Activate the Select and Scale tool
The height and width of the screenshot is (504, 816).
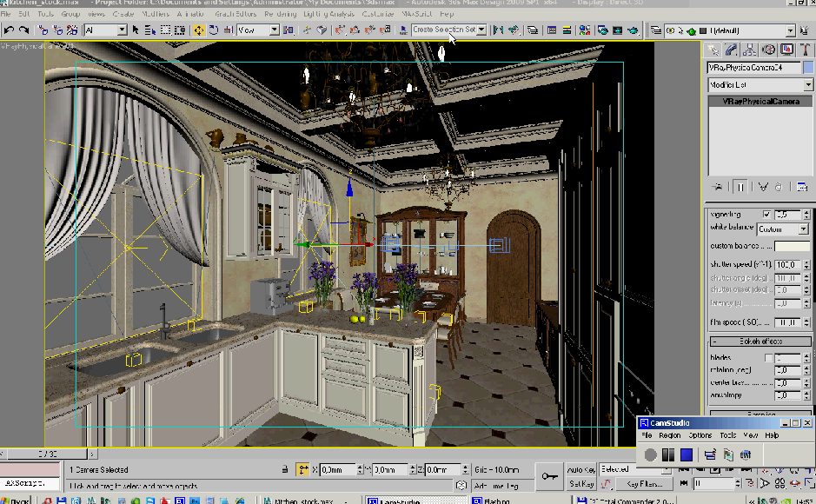[228, 30]
